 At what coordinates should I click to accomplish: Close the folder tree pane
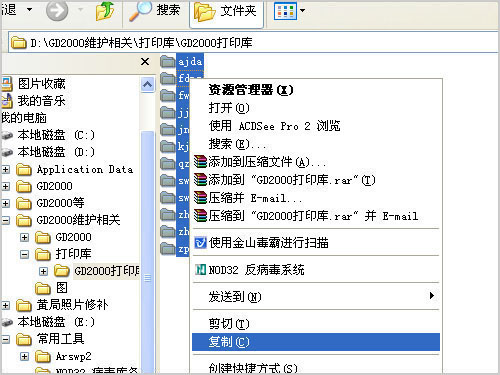point(145,62)
